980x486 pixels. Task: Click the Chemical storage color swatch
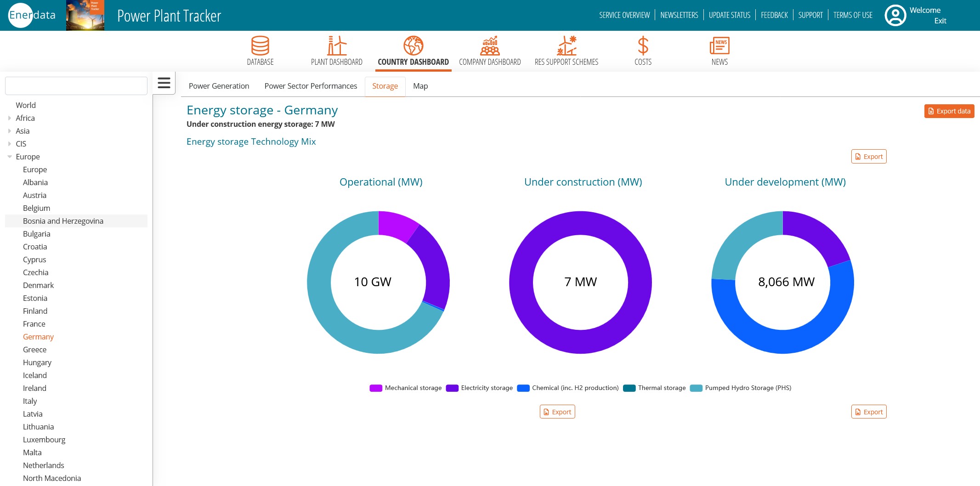point(523,388)
